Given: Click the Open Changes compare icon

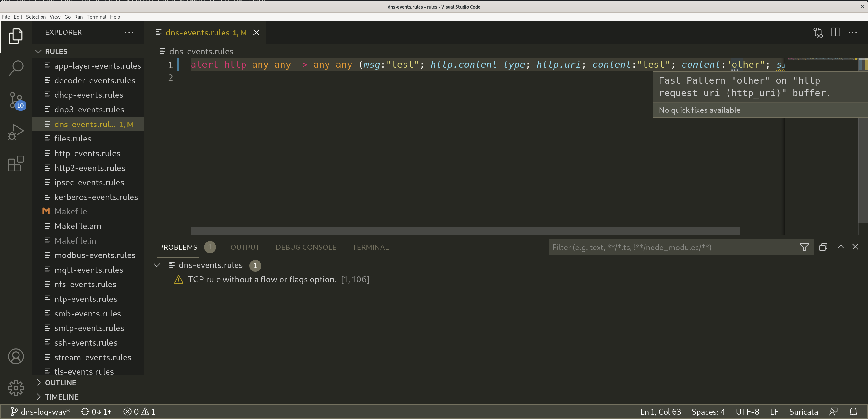Looking at the screenshot, I should pos(818,32).
